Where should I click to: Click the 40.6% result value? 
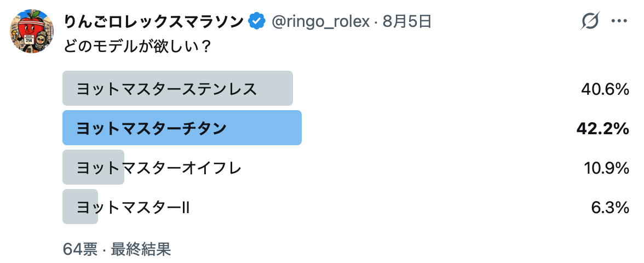[x=606, y=89]
